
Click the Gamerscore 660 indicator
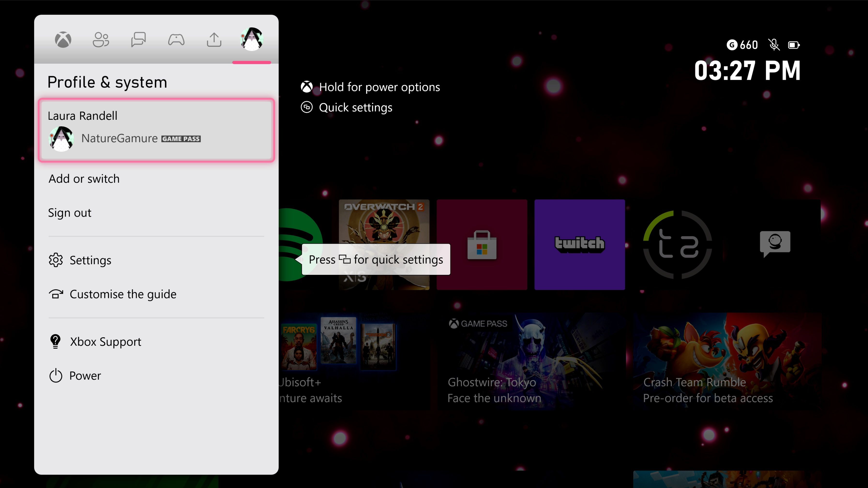point(742,45)
